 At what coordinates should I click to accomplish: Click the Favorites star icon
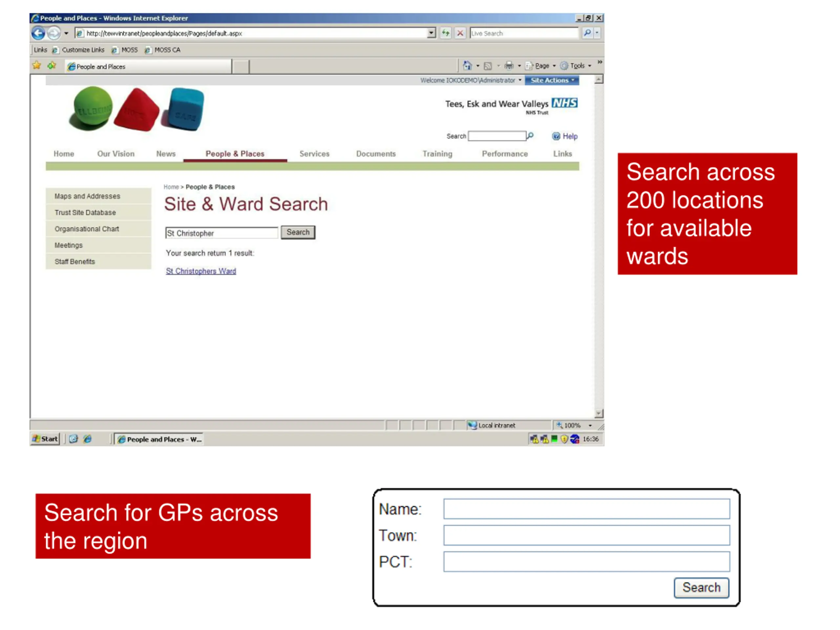pyautogui.click(x=37, y=66)
